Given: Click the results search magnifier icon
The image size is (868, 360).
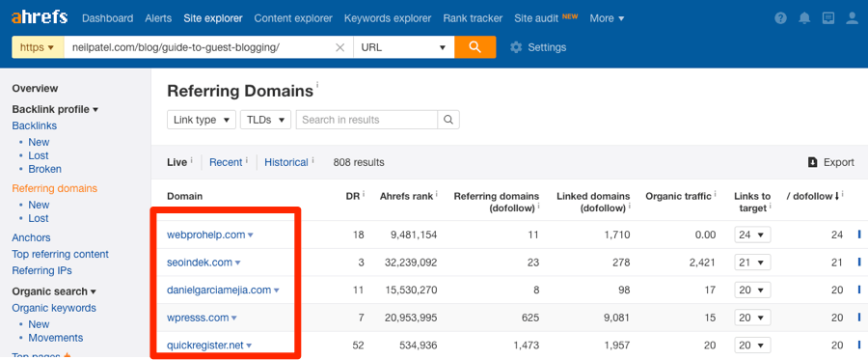Looking at the screenshot, I should (448, 120).
